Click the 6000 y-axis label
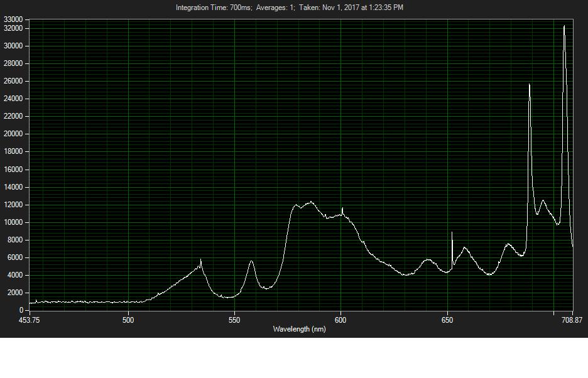Screen dimensions: 588x378 coord(15,257)
